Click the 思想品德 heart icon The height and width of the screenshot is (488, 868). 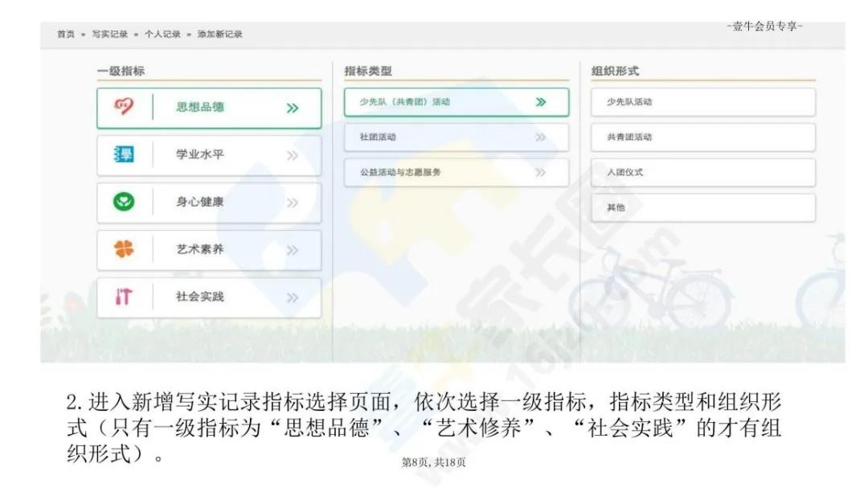[125, 107]
